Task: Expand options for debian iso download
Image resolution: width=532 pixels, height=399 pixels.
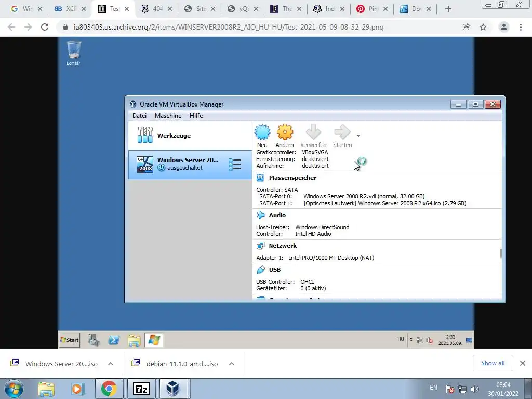Action: click(232, 364)
